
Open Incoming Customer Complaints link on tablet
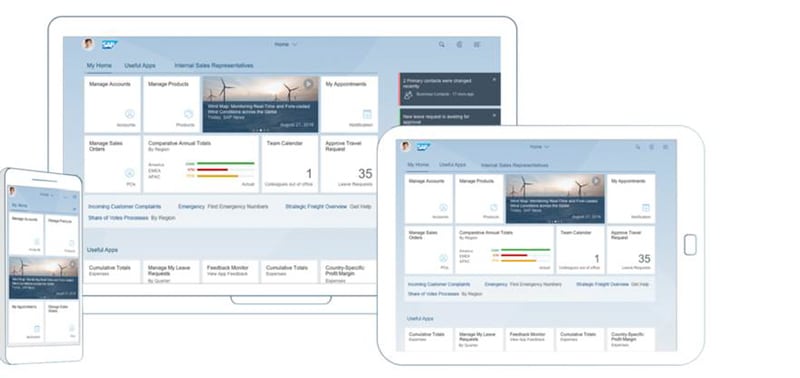(x=439, y=284)
